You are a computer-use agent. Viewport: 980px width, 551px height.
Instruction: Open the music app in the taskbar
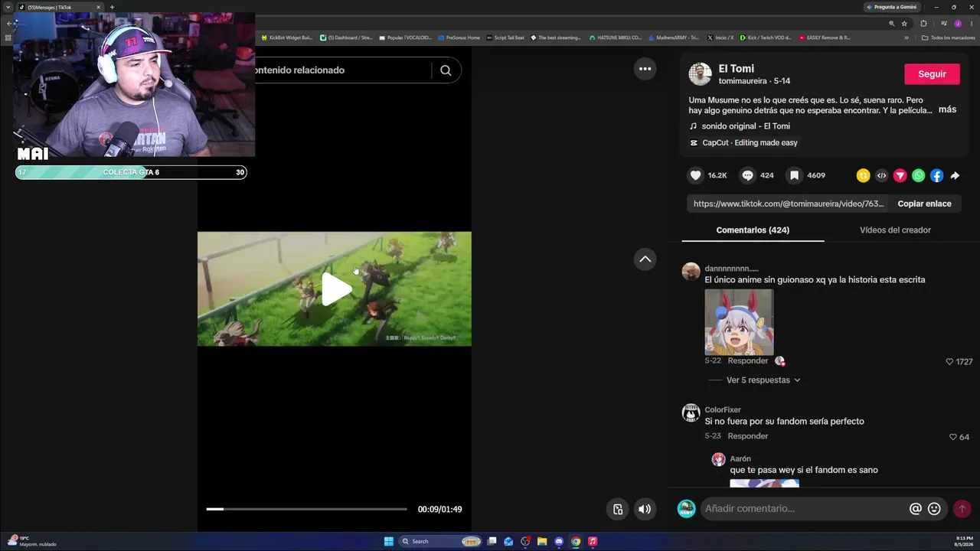tap(593, 541)
